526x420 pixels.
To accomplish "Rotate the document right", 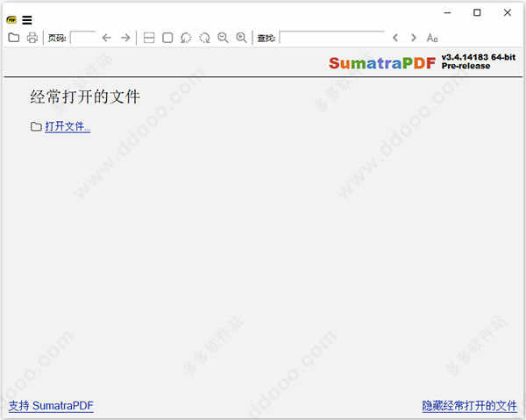I will pos(204,38).
